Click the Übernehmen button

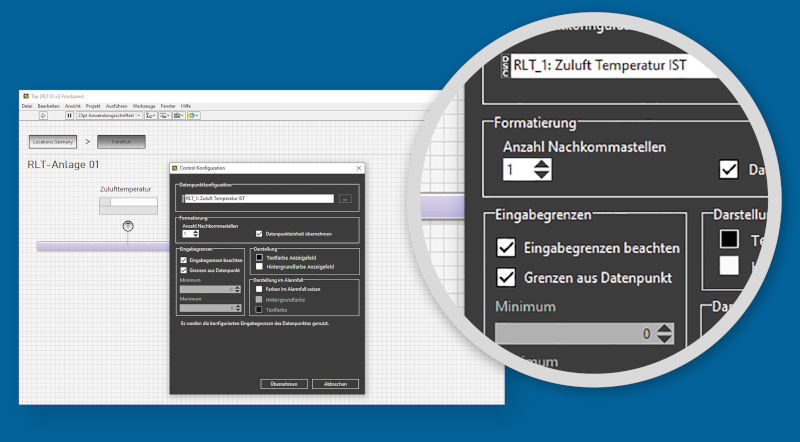(x=282, y=383)
